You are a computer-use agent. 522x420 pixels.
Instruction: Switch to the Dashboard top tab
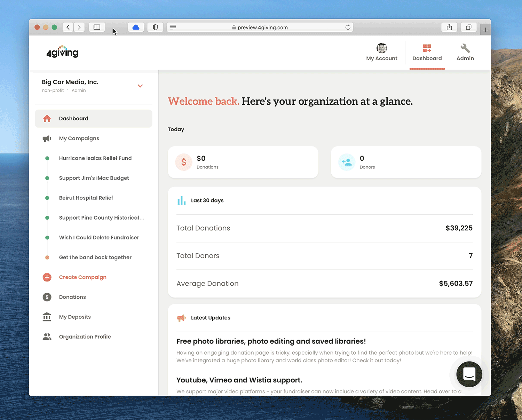click(x=427, y=53)
